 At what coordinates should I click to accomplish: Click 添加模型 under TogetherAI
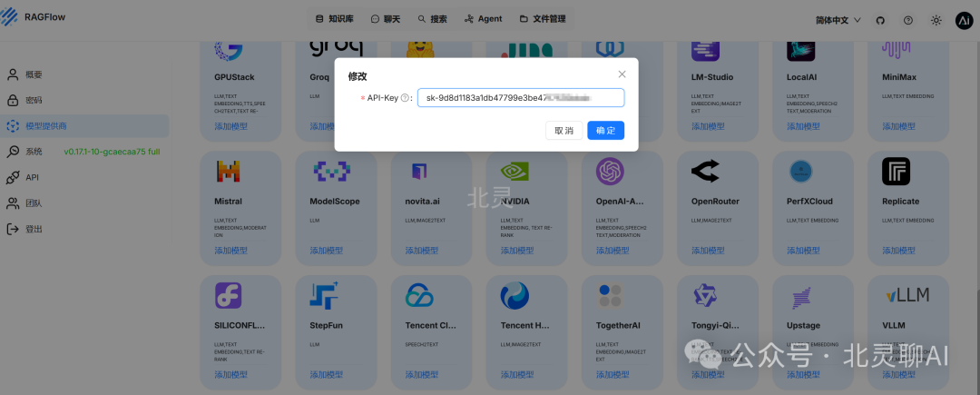coord(612,374)
